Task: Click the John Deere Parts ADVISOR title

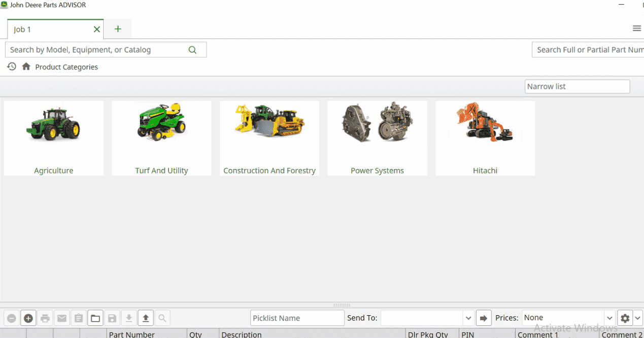Action: (48, 5)
